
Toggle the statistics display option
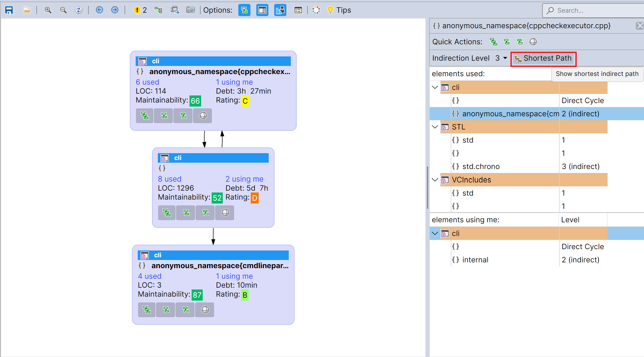click(280, 10)
